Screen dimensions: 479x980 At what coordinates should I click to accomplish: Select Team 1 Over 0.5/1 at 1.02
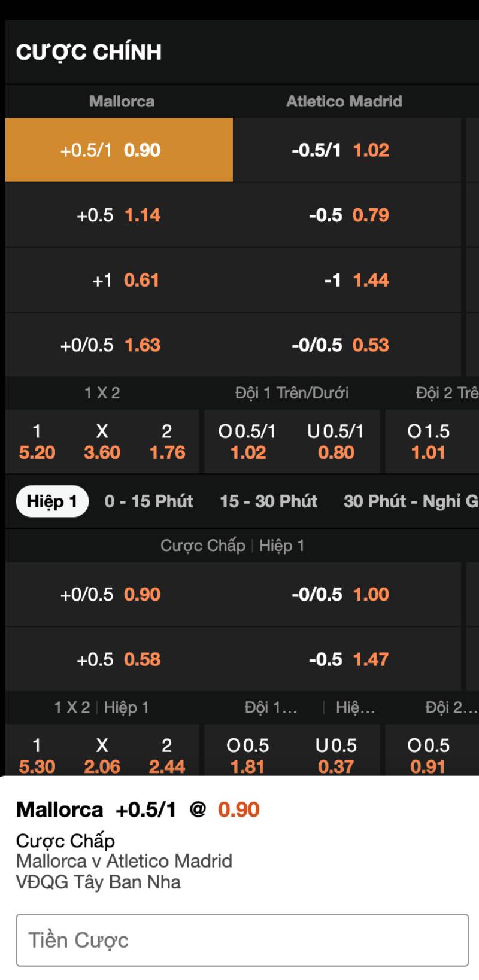[248, 442]
